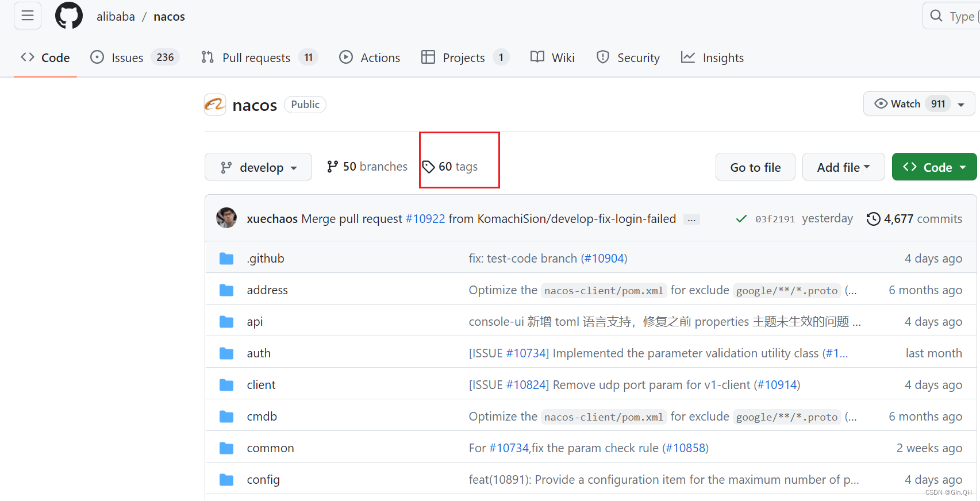Image resolution: width=980 pixels, height=501 pixels.
Task: Open the alibaba owner link
Action: point(116,17)
